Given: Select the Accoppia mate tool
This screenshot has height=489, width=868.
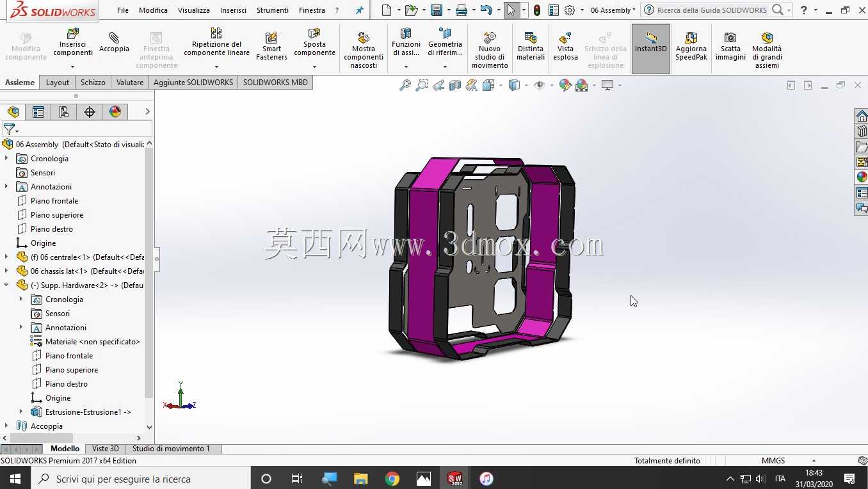Looking at the screenshot, I should point(114,42).
